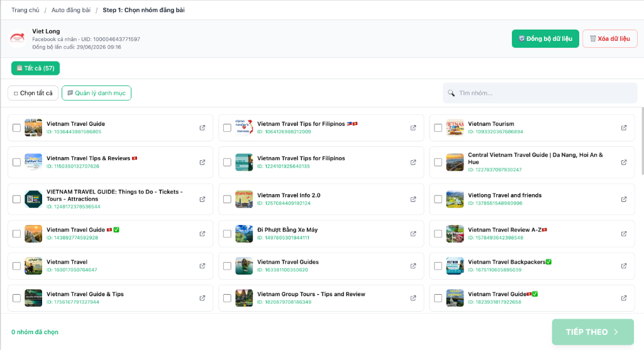Click the '0 nhóm đã chọn' status text
Screen dimensions: 644x350
[x=35, y=332]
